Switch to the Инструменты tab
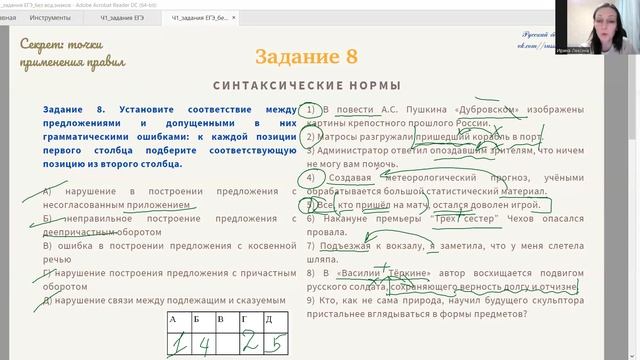This screenshot has width=640, height=360. [50, 18]
